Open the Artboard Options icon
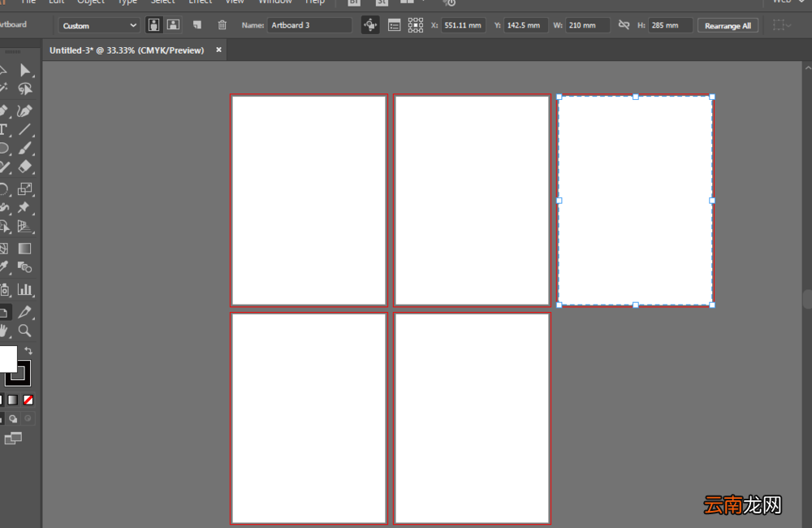812x528 pixels. click(x=394, y=25)
